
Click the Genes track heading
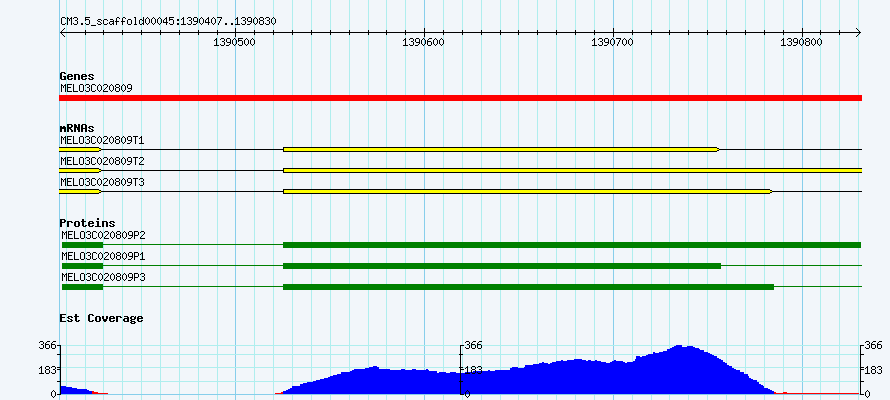pyautogui.click(x=77, y=76)
